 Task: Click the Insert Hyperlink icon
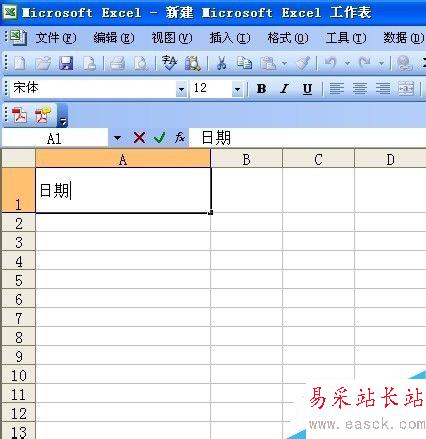pos(404,63)
